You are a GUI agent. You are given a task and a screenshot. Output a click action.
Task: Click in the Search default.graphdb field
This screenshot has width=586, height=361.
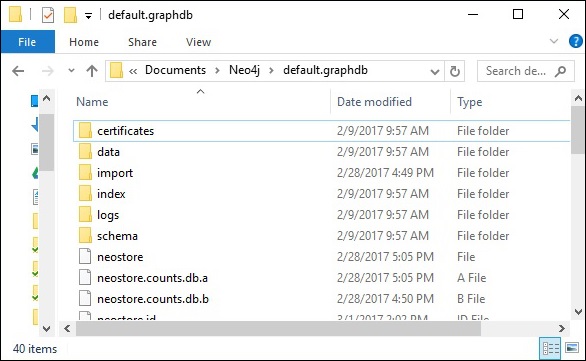pos(516,71)
